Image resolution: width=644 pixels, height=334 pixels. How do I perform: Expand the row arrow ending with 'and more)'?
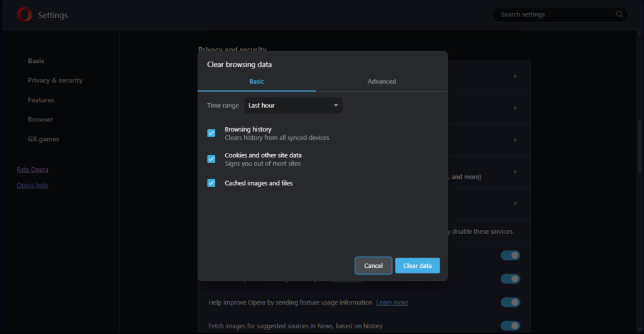(x=515, y=172)
